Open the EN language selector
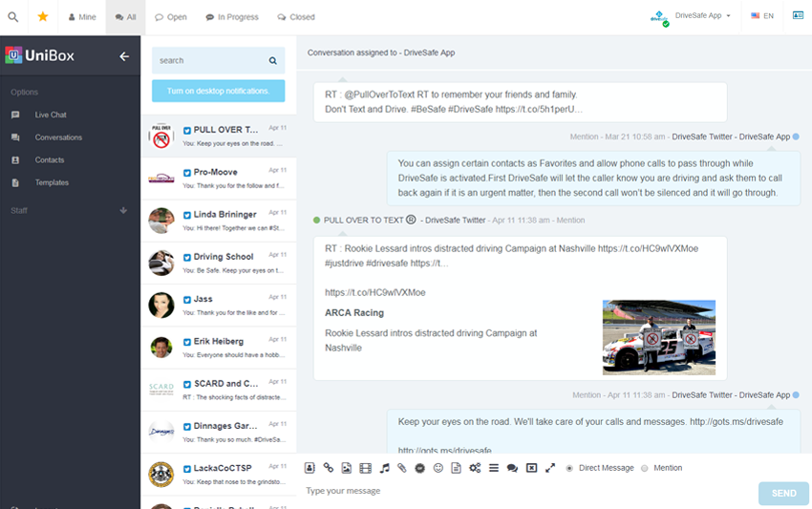The image size is (812, 509). (762, 16)
